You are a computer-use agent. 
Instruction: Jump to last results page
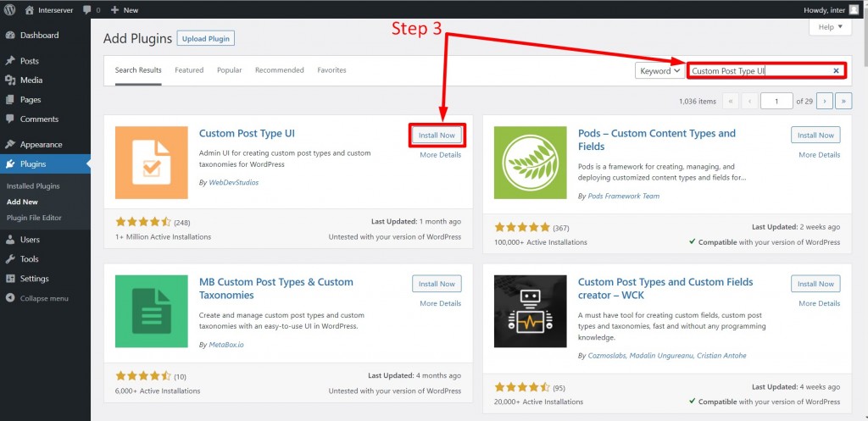click(x=843, y=102)
